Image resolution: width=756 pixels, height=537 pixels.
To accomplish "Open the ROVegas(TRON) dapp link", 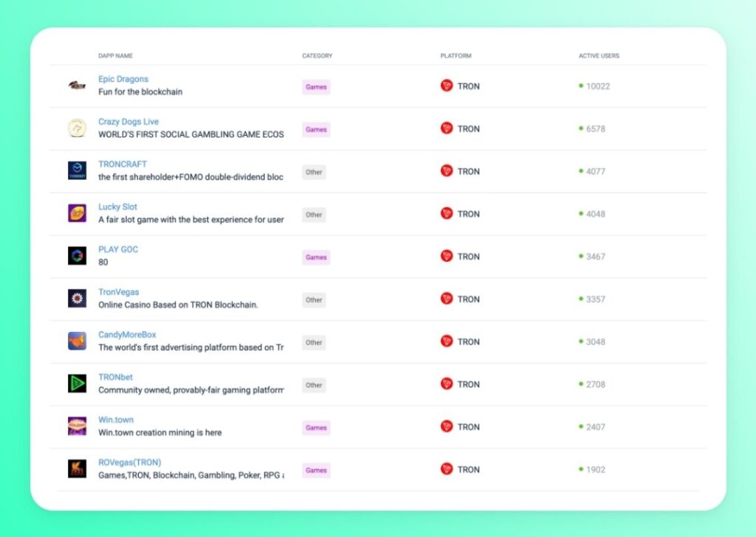I will [130, 462].
